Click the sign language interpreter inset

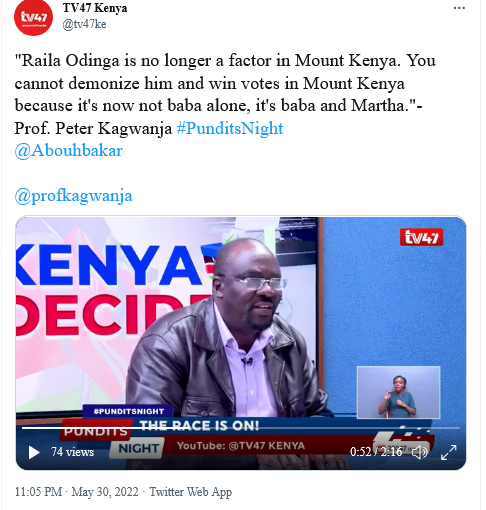tap(398, 392)
